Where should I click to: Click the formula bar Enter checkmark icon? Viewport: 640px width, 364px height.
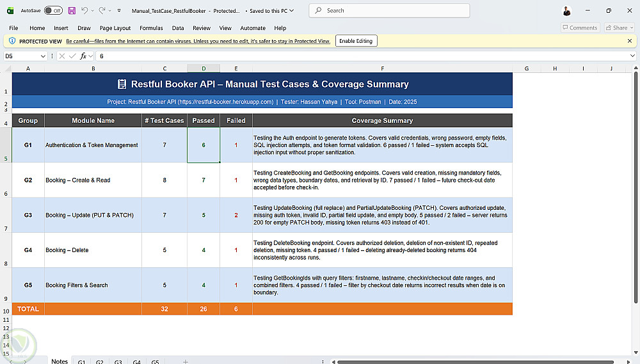[x=72, y=56]
